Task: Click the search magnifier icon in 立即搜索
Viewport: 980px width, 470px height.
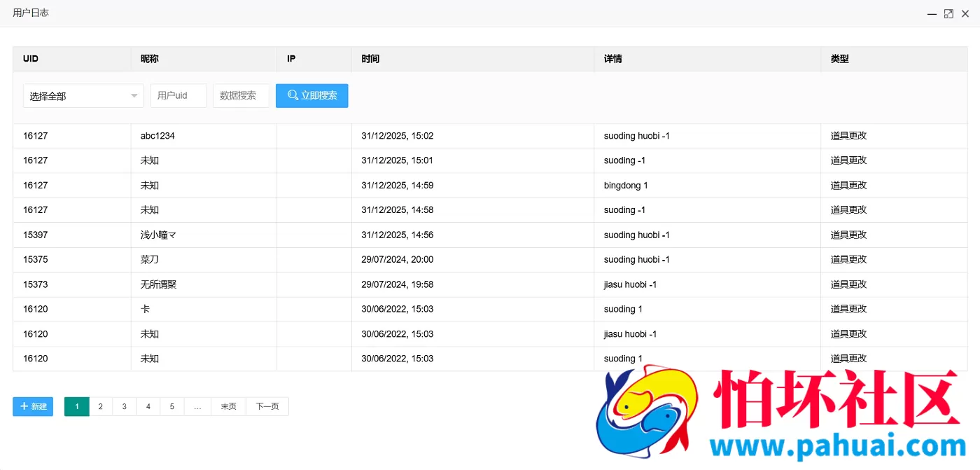Action: tap(293, 95)
